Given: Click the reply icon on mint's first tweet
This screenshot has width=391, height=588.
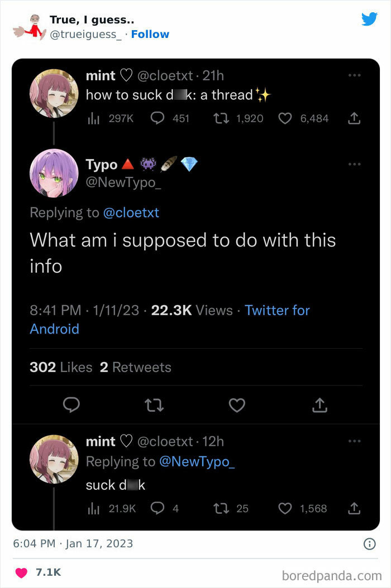Looking at the screenshot, I should point(158,118).
